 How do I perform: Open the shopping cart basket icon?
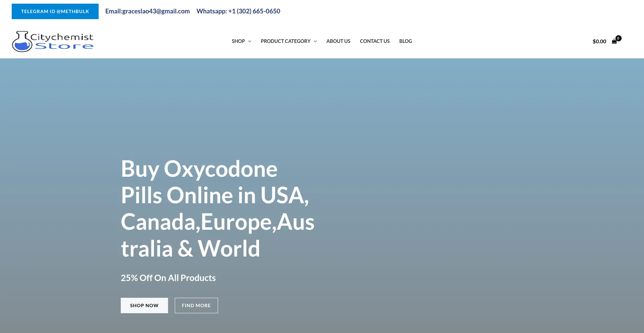click(x=614, y=42)
